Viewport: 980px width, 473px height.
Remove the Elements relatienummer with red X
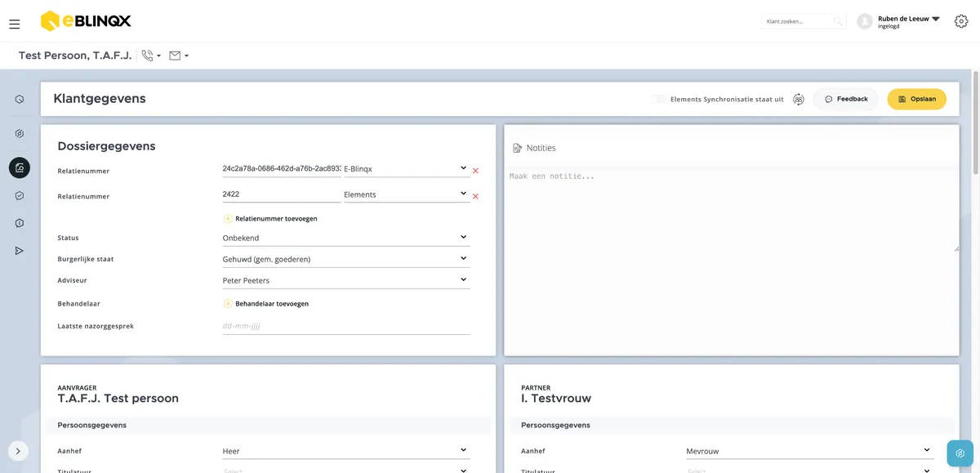[x=475, y=196]
